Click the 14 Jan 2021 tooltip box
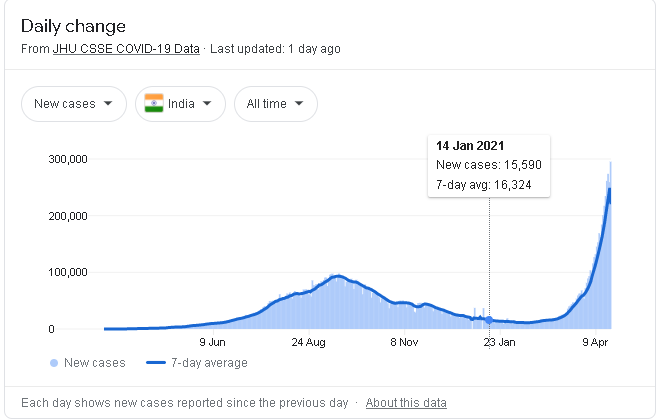 tap(488, 165)
